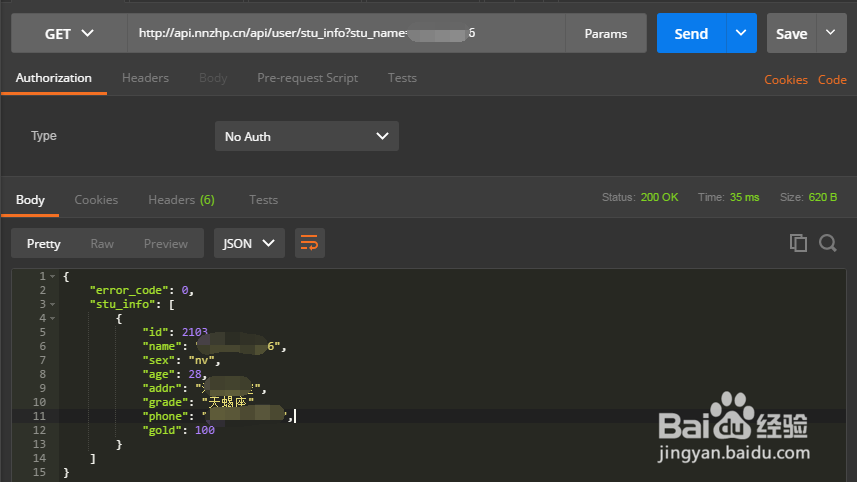Open the Params editor
Screen dimensions: 857x482
(x=606, y=33)
